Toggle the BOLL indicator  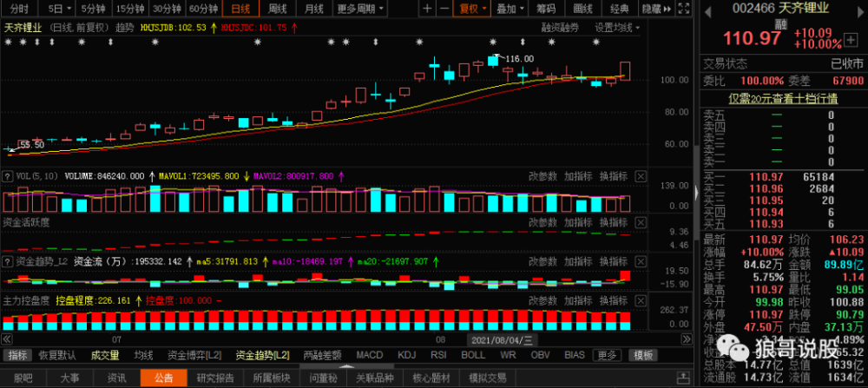473,355
